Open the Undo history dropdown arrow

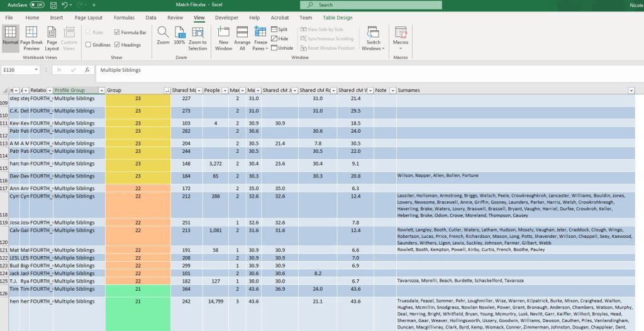click(x=70, y=5)
